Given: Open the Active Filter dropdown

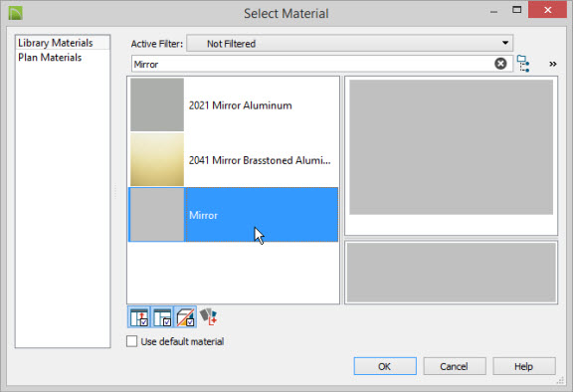Looking at the screenshot, I should point(350,44).
